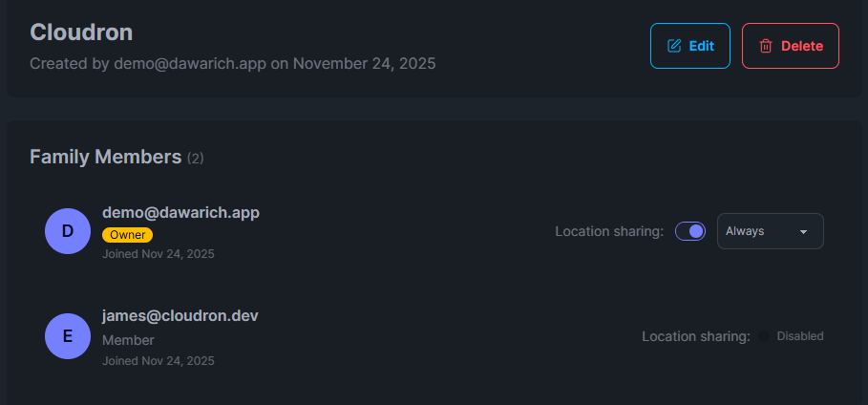Click the joined date under demo@dawarich.app
The image size is (868, 405).
click(159, 254)
